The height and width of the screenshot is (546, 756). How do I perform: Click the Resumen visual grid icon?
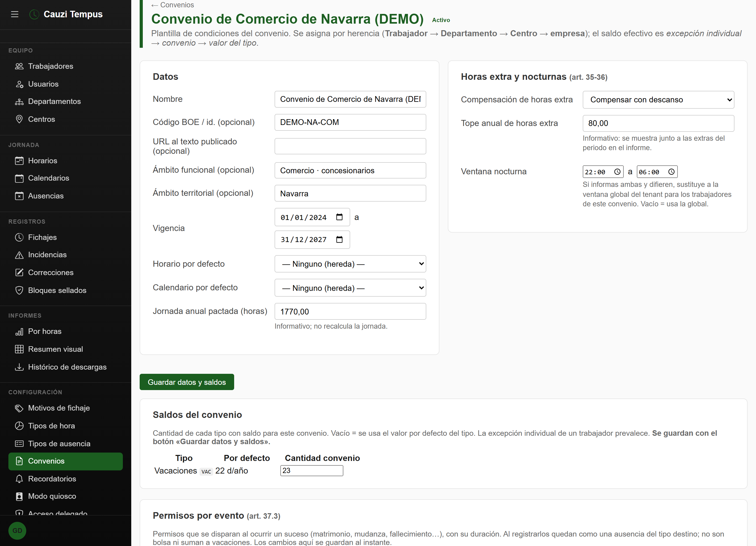point(19,349)
